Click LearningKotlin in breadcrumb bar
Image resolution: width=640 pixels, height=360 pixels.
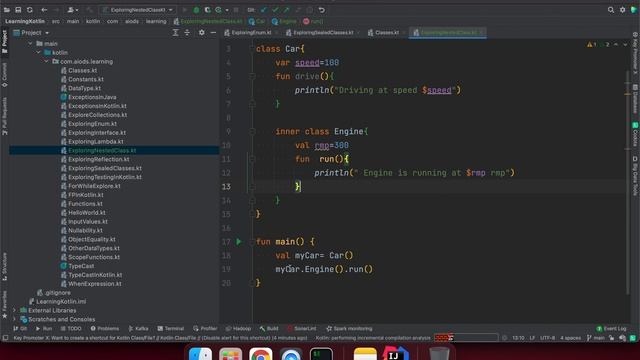point(25,21)
